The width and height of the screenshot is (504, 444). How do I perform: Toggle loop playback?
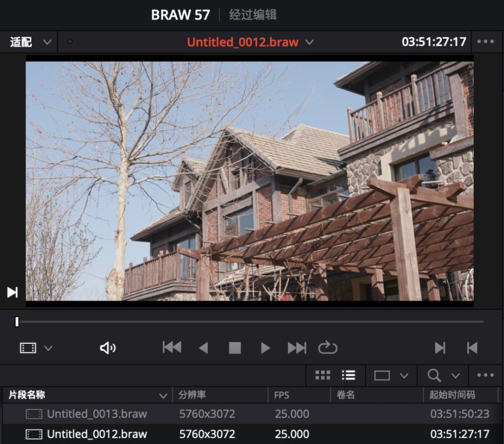click(x=328, y=348)
